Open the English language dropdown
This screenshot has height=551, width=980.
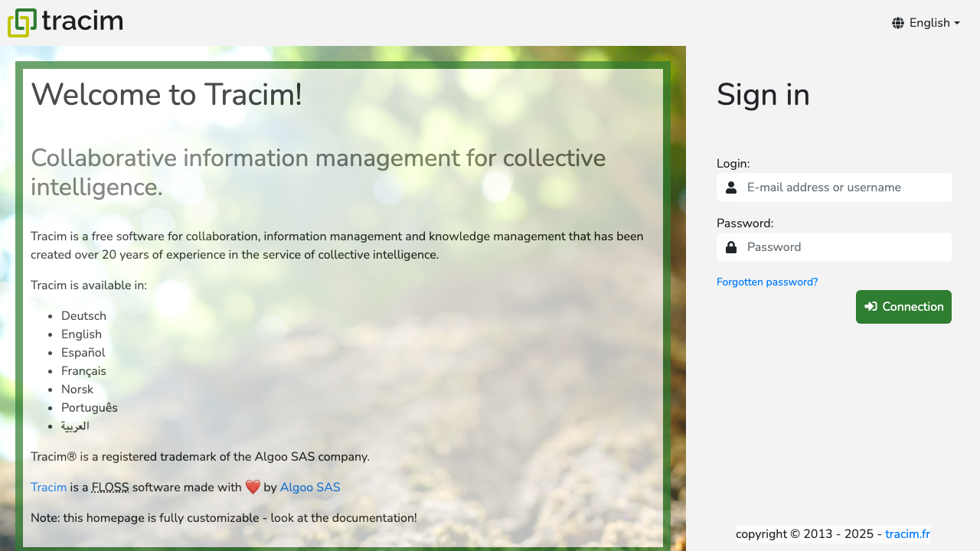[926, 23]
